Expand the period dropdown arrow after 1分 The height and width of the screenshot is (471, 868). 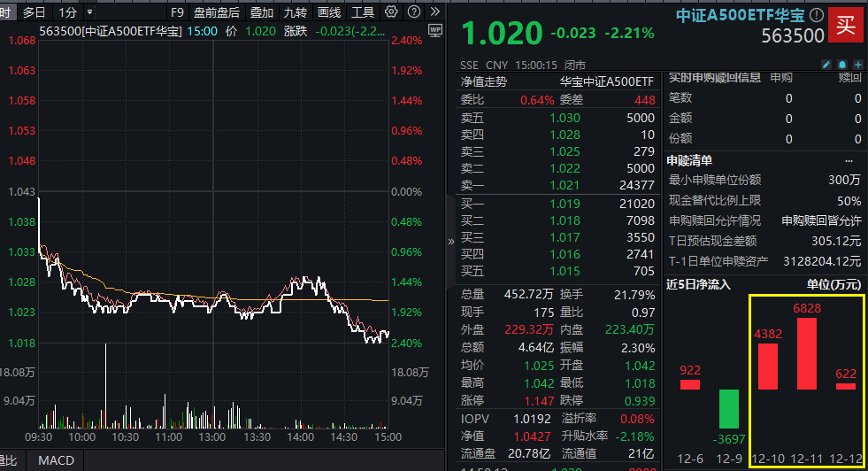(x=89, y=12)
